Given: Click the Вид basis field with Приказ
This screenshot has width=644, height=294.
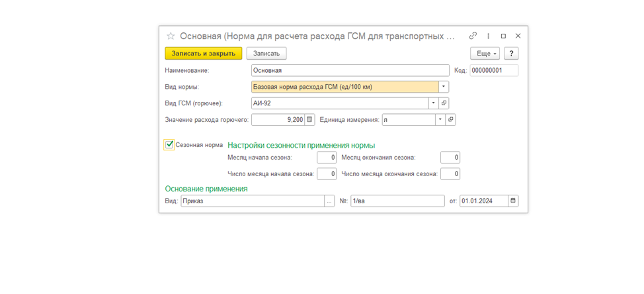Looking at the screenshot, I should 253,201.
